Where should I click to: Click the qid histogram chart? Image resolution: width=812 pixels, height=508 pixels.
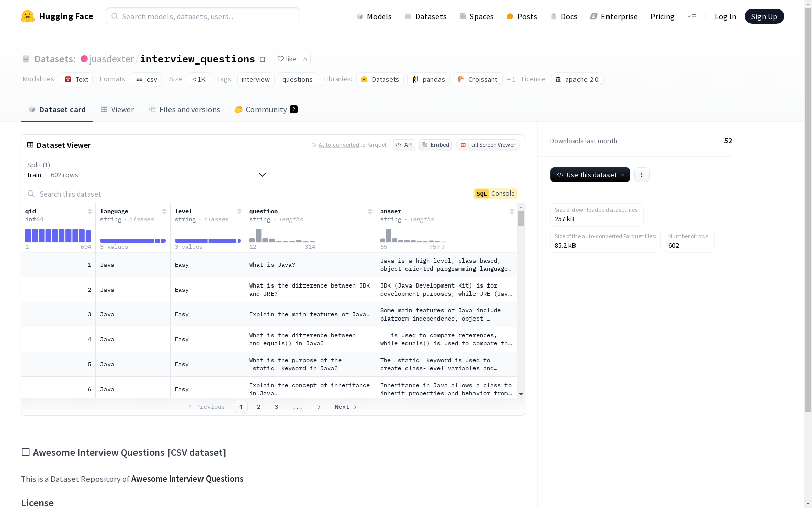(58, 235)
